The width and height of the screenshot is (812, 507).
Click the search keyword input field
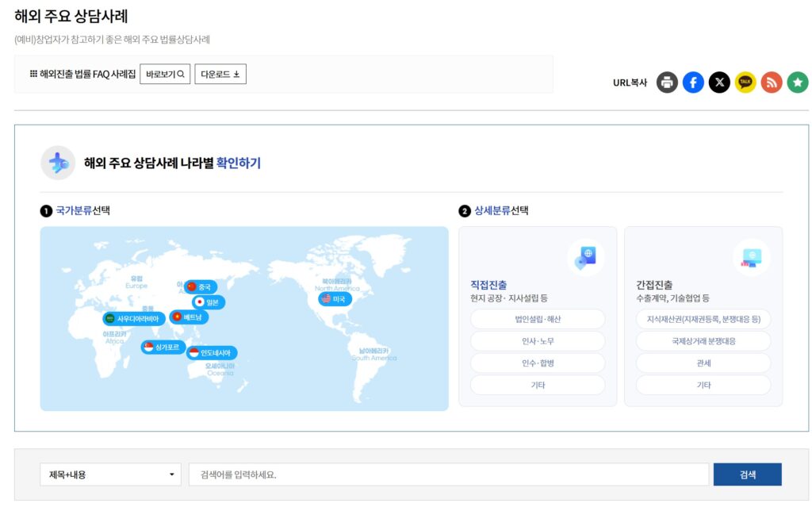click(x=449, y=474)
